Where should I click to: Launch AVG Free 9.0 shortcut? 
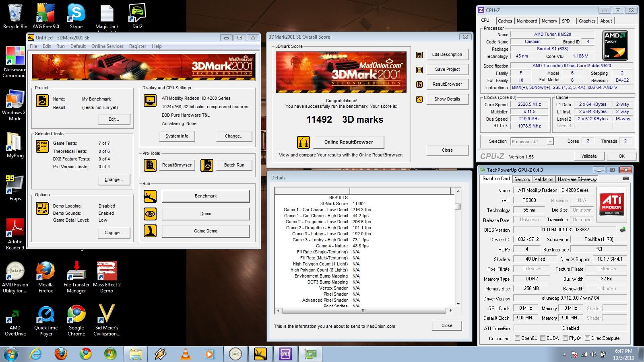tap(45, 16)
